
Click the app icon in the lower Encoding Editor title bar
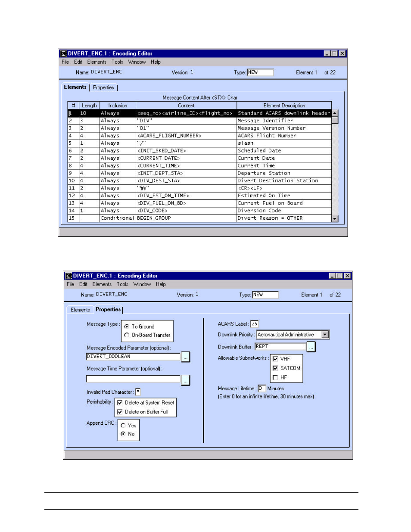click(68, 276)
